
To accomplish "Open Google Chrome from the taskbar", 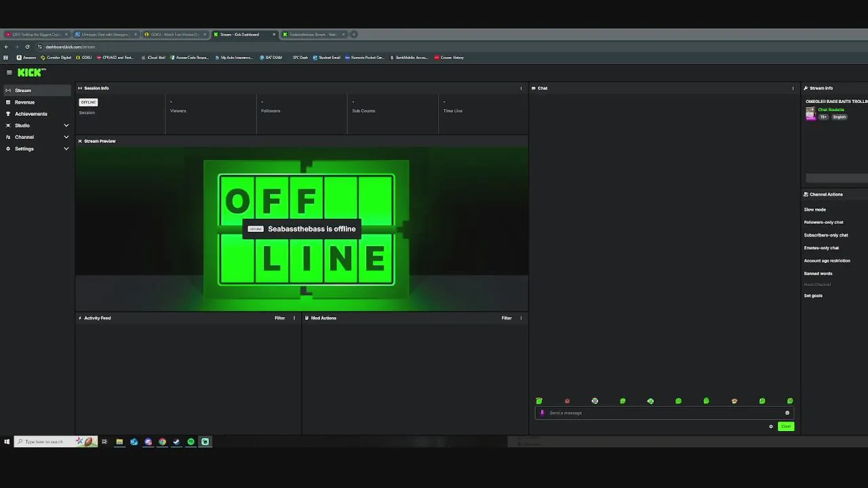I will click(162, 442).
